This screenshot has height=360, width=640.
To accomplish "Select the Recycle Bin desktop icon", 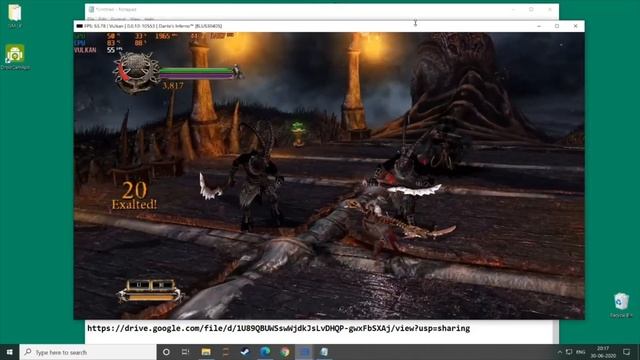I will pyautogui.click(x=621, y=304).
